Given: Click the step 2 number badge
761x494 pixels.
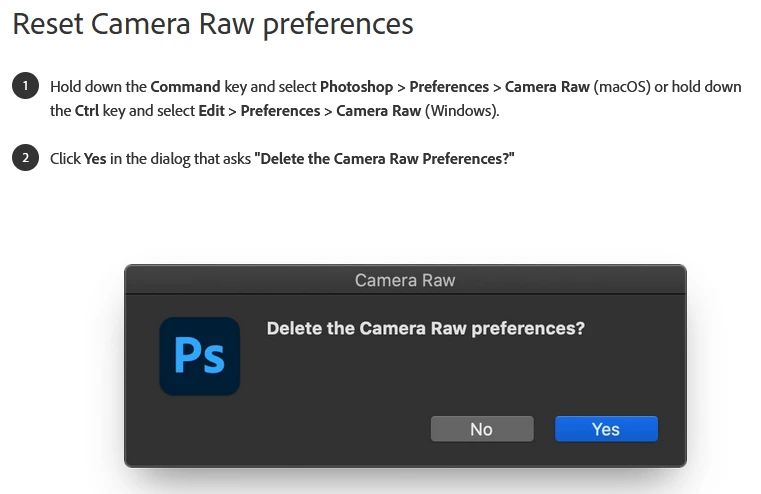Looking at the screenshot, I should tap(25, 158).
